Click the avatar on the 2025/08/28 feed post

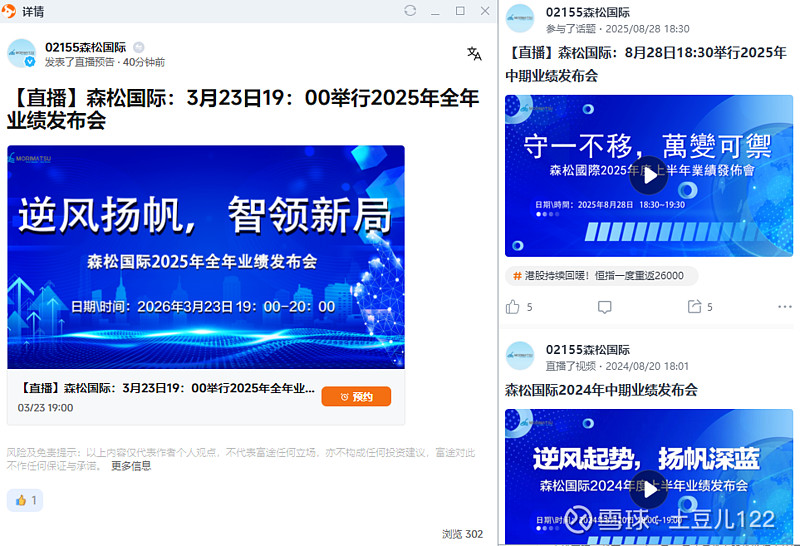tap(519, 18)
